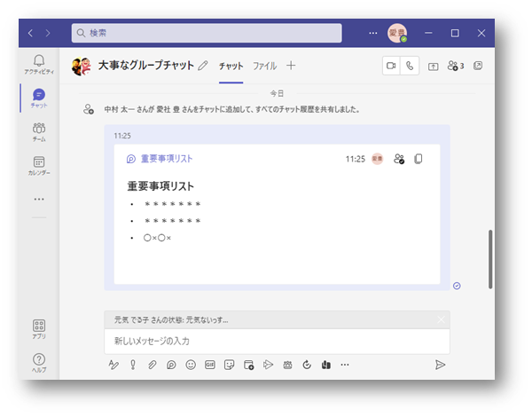
Task: Set delivery options with exclamation icon
Action: [133, 365]
